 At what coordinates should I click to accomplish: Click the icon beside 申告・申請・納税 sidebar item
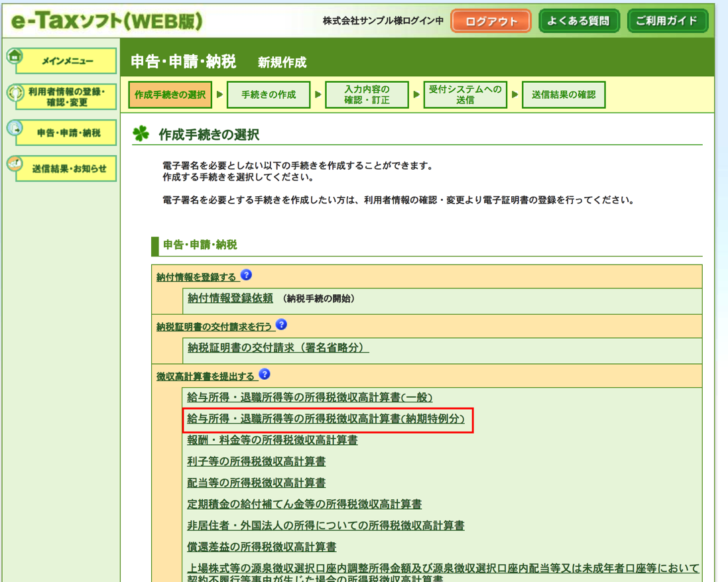pyautogui.click(x=15, y=129)
